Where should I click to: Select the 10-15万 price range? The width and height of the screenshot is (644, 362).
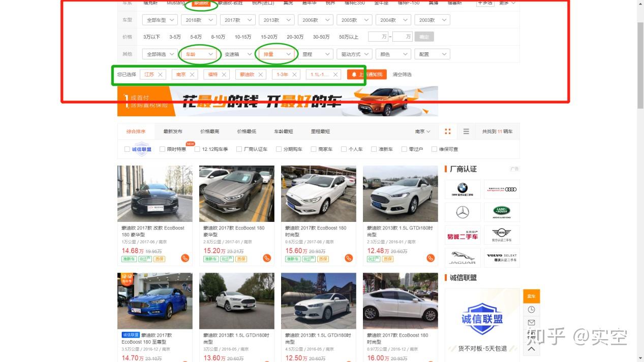click(x=243, y=37)
